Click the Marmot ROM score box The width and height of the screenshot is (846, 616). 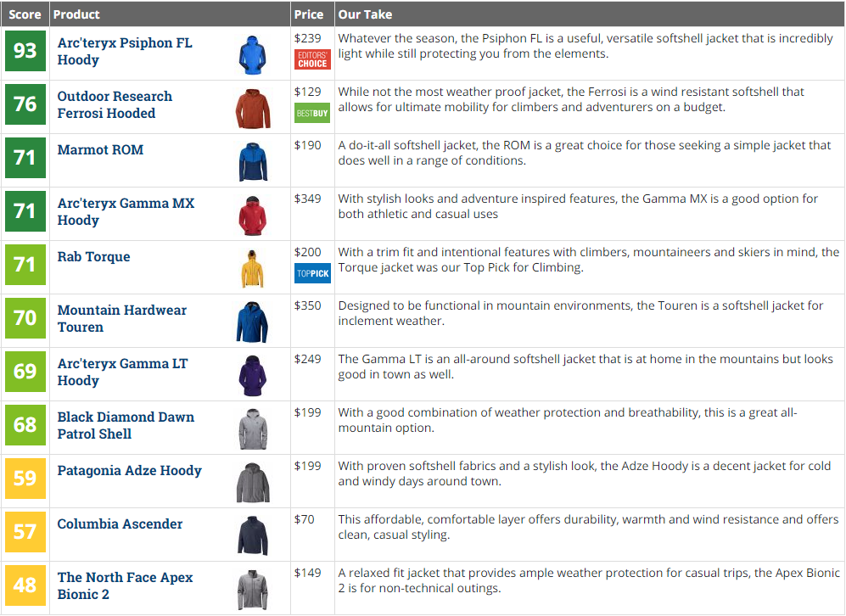[x=25, y=158]
